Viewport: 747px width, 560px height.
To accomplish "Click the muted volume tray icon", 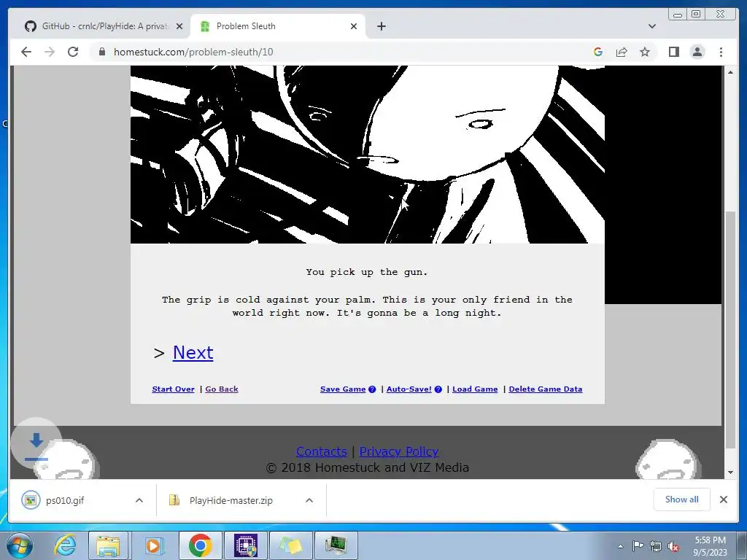I will (x=673, y=546).
